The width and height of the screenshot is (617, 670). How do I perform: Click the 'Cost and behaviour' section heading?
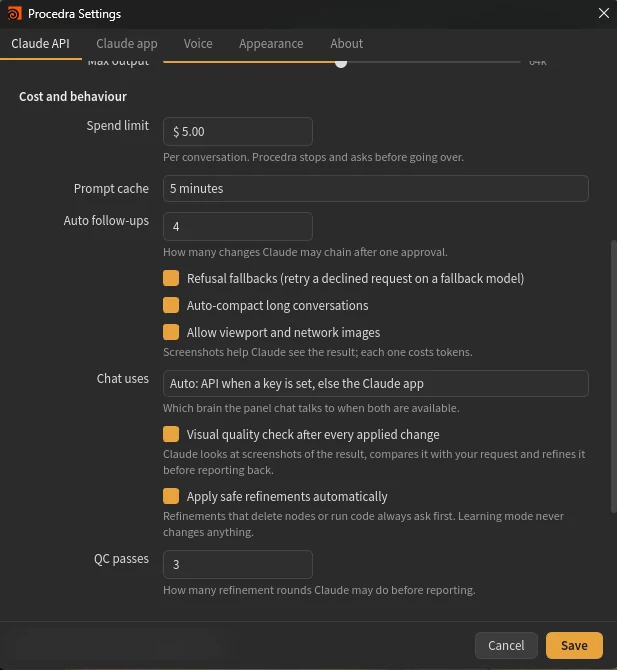[73, 97]
